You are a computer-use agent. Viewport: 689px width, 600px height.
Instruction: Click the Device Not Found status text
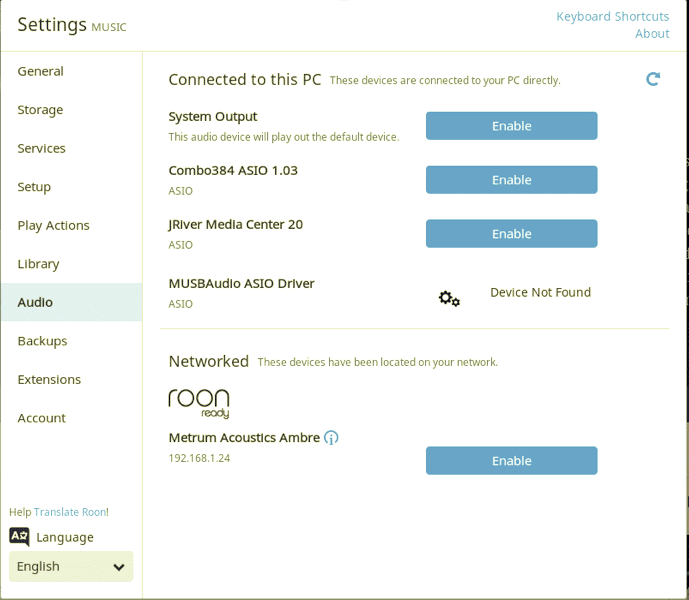540,292
